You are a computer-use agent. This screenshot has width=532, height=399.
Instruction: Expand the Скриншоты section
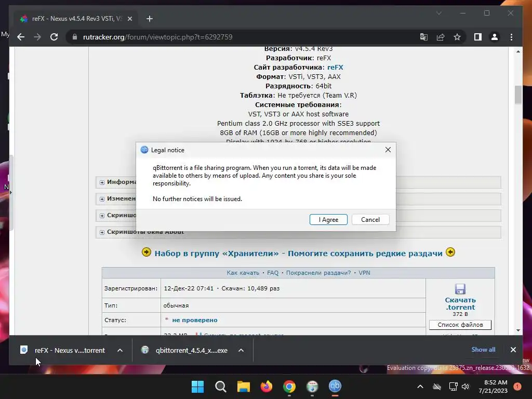[x=102, y=216]
